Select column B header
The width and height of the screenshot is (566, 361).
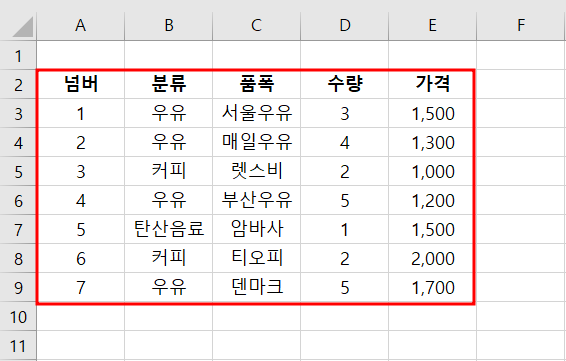[169, 26]
